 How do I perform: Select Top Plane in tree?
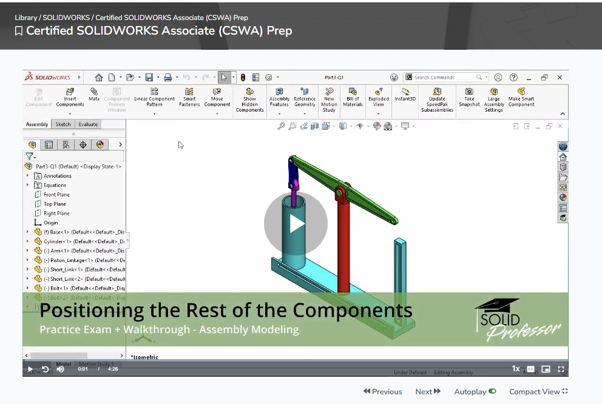click(55, 204)
